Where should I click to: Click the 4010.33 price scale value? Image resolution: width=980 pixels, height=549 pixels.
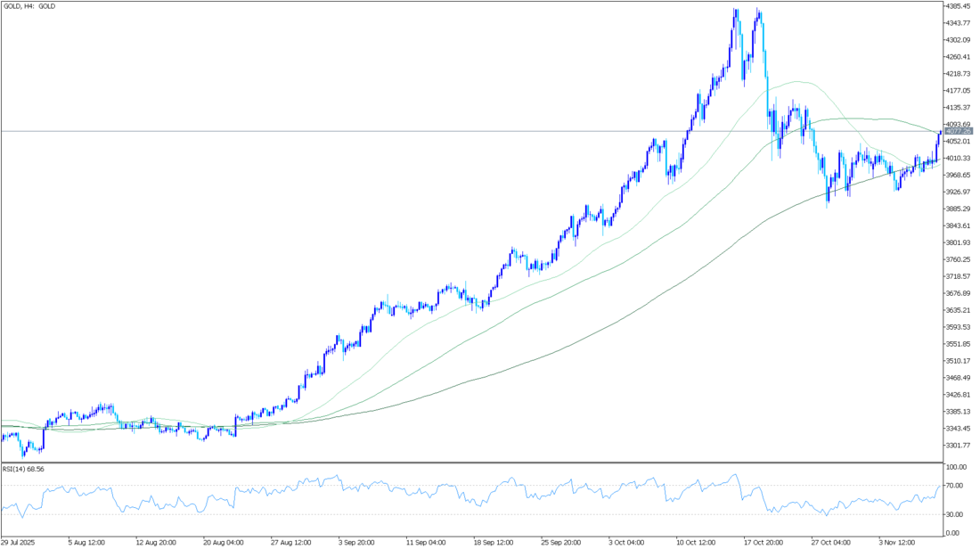click(959, 158)
